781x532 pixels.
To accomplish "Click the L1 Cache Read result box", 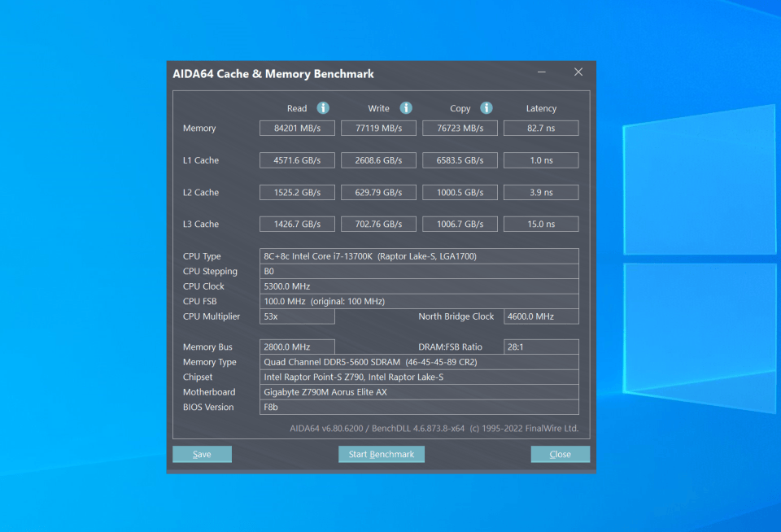I will tap(297, 160).
